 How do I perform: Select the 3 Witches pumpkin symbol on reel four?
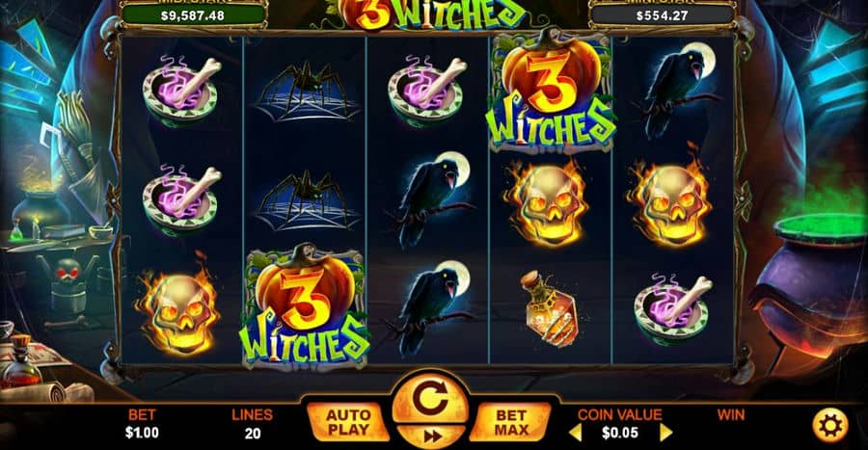[x=551, y=92]
